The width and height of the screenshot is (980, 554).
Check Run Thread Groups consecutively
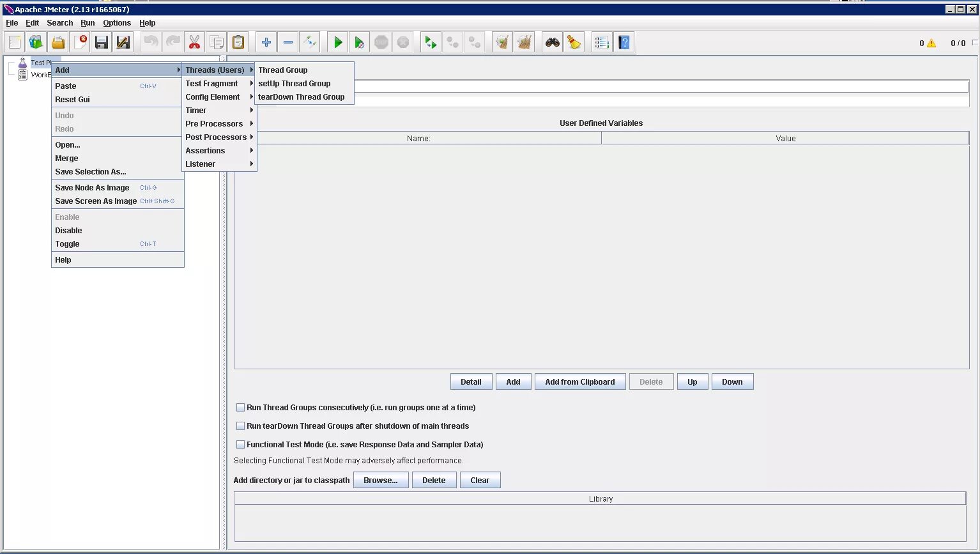[241, 408]
